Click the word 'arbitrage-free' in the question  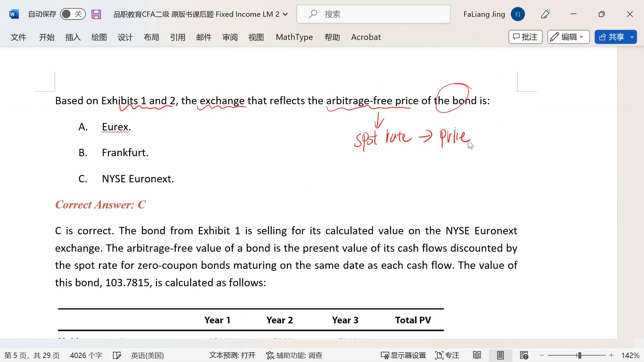[x=359, y=101]
